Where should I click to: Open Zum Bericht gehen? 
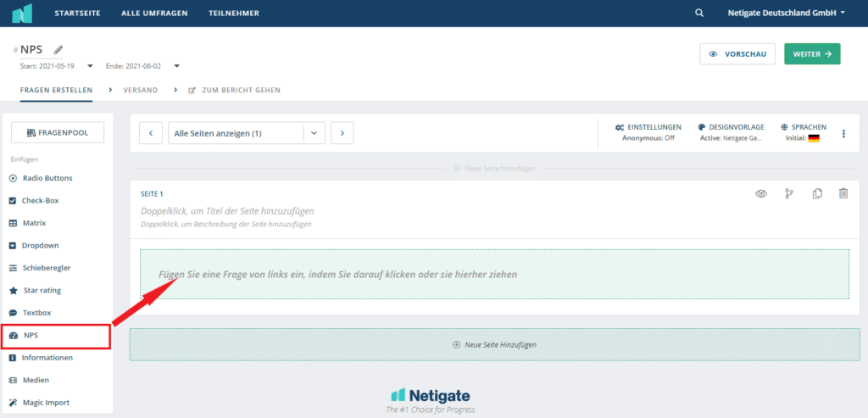(x=234, y=90)
